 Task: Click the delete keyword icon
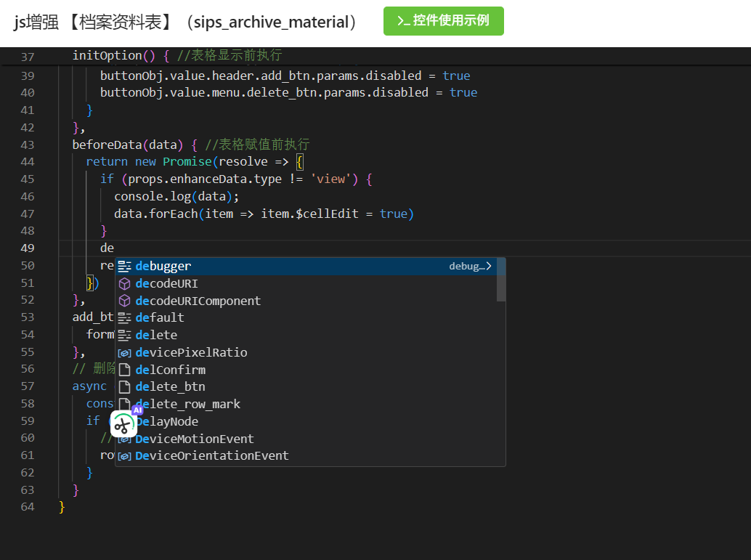coord(124,335)
